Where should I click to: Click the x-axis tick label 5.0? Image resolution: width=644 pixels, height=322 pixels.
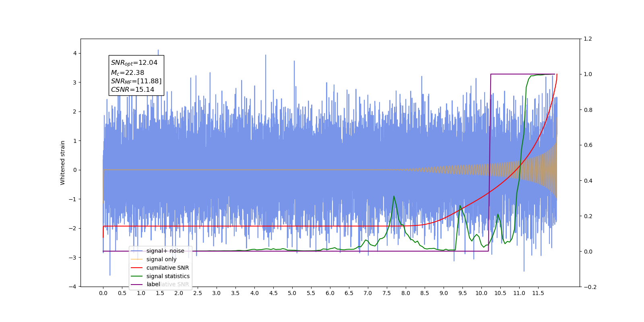pos(292,293)
